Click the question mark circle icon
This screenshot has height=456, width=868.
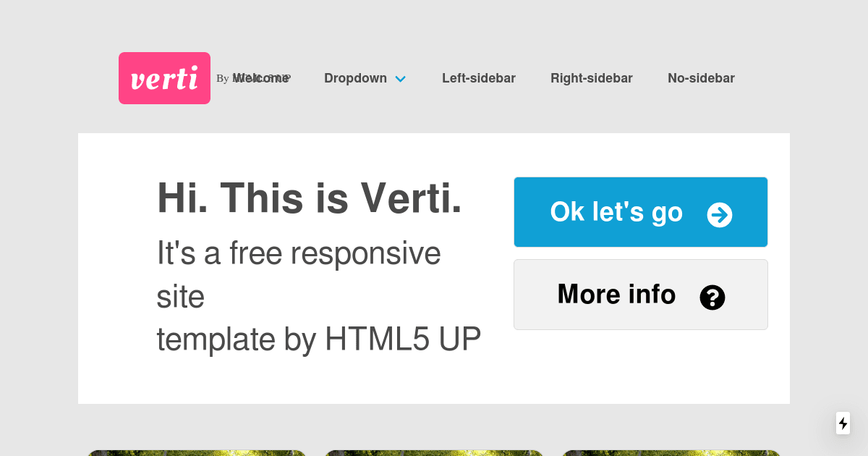712,297
